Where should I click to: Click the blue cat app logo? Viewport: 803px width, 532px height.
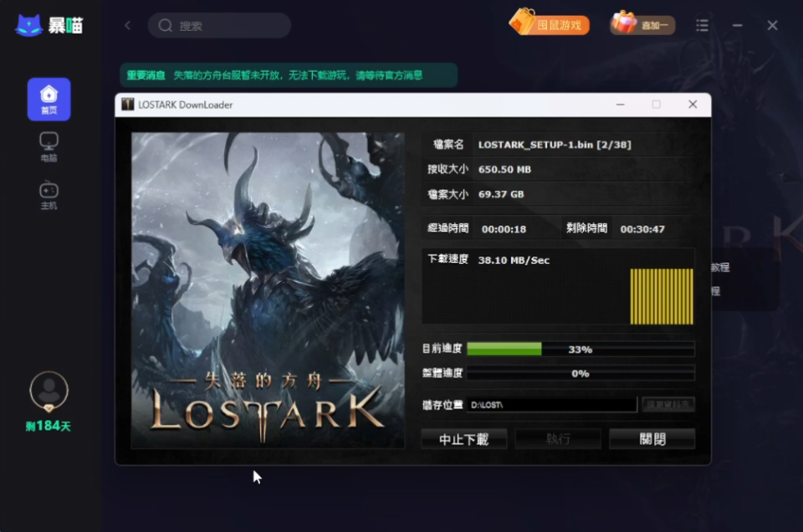tap(28, 25)
